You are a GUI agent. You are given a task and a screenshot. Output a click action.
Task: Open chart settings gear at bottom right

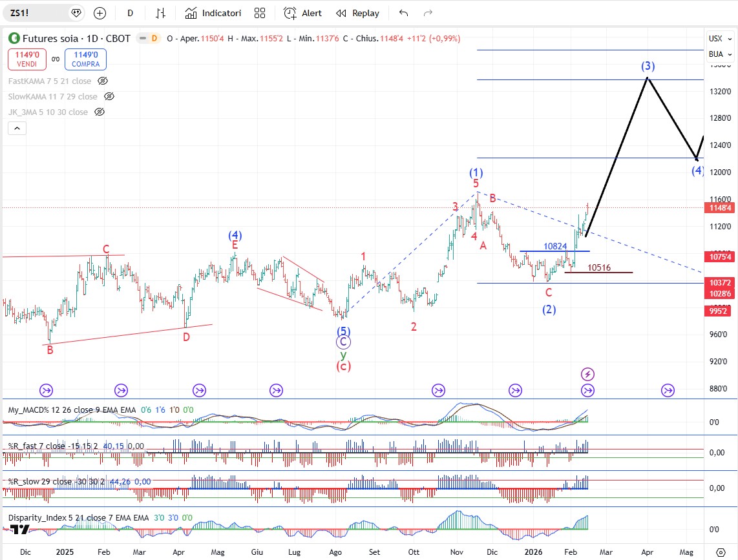pyautogui.click(x=721, y=552)
